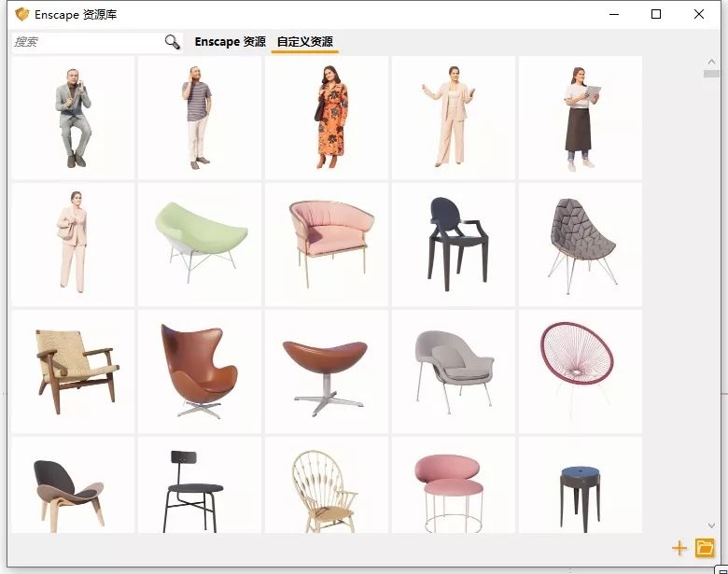
Task: Choose the woven rope wooden armchair
Action: tap(73, 371)
